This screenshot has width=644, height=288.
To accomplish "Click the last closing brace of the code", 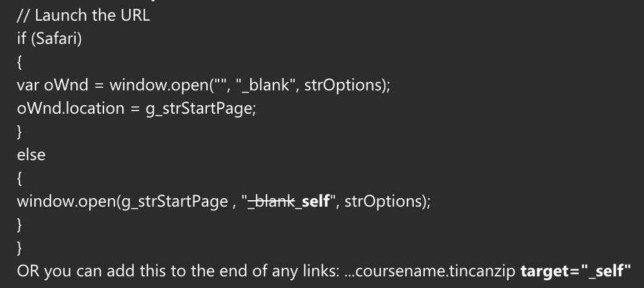I will [x=19, y=248].
